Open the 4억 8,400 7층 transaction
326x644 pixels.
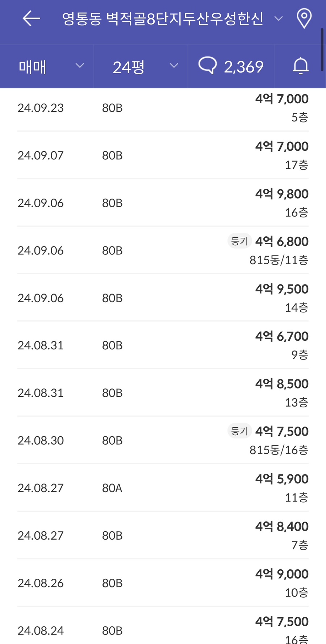pyautogui.click(x=163, y=535)
